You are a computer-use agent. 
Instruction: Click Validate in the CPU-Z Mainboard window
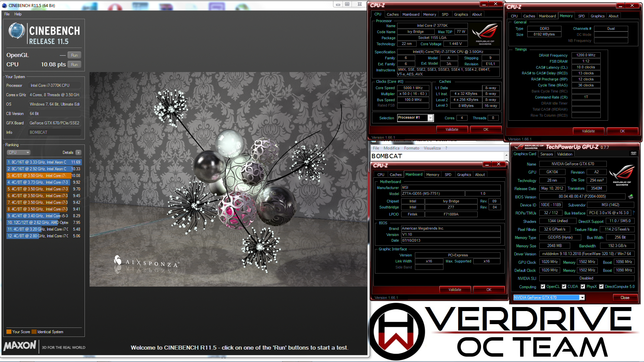pos(455,290)
